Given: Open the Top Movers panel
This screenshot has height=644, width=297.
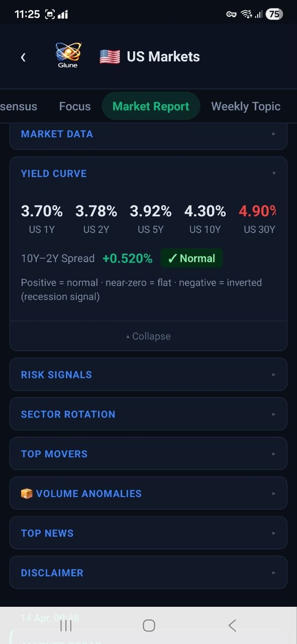Looking at the screenshot, I should coord(148,453).
